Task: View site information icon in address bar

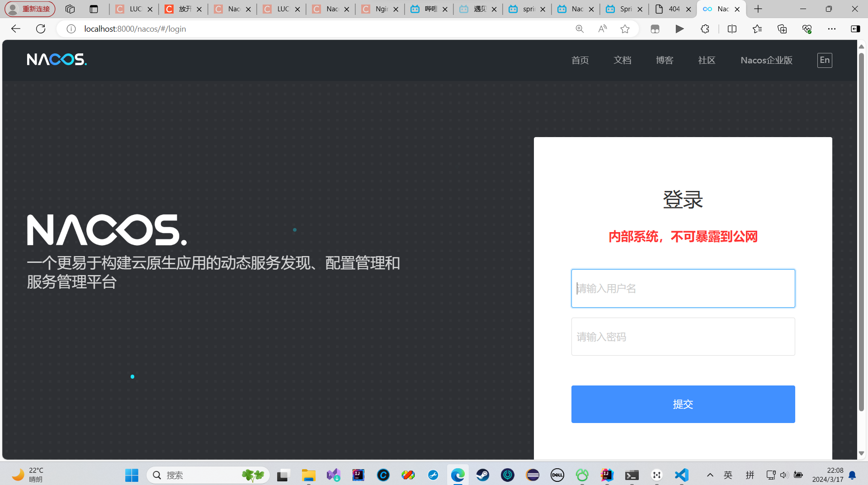Action: click(x=71, y=29)
